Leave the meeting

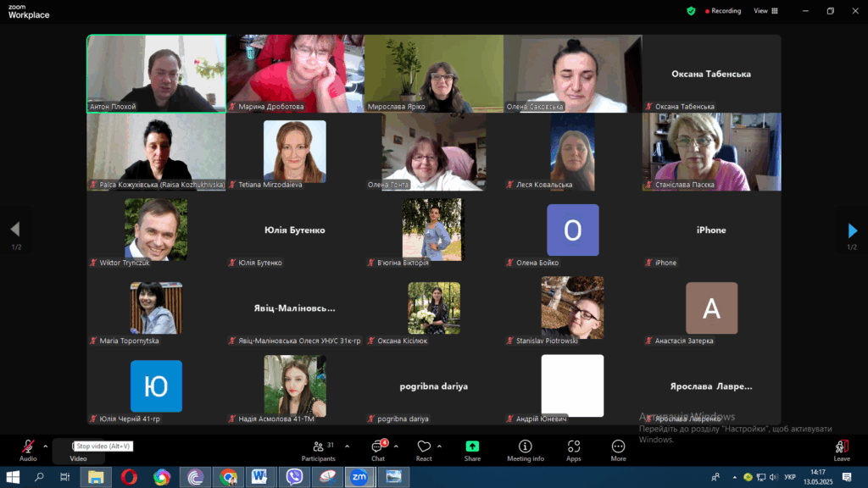841,447
